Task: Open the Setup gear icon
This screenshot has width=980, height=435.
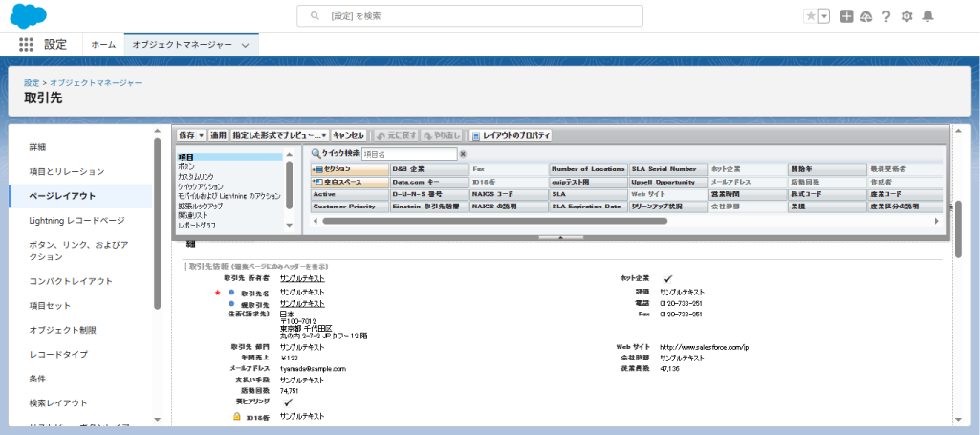Action: 907,17
